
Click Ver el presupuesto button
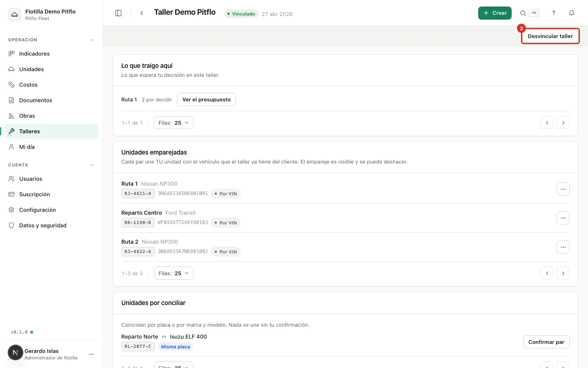[206, 99]
